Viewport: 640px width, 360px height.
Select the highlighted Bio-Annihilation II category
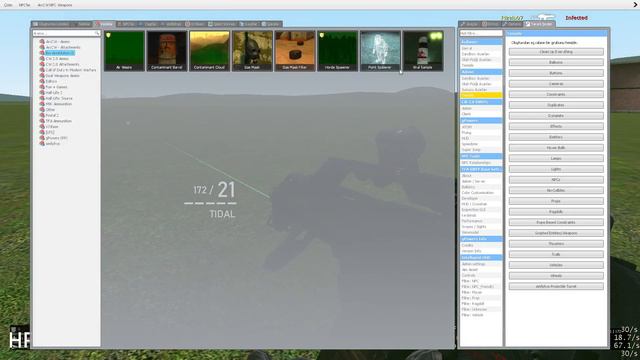(x=60, y=53)
